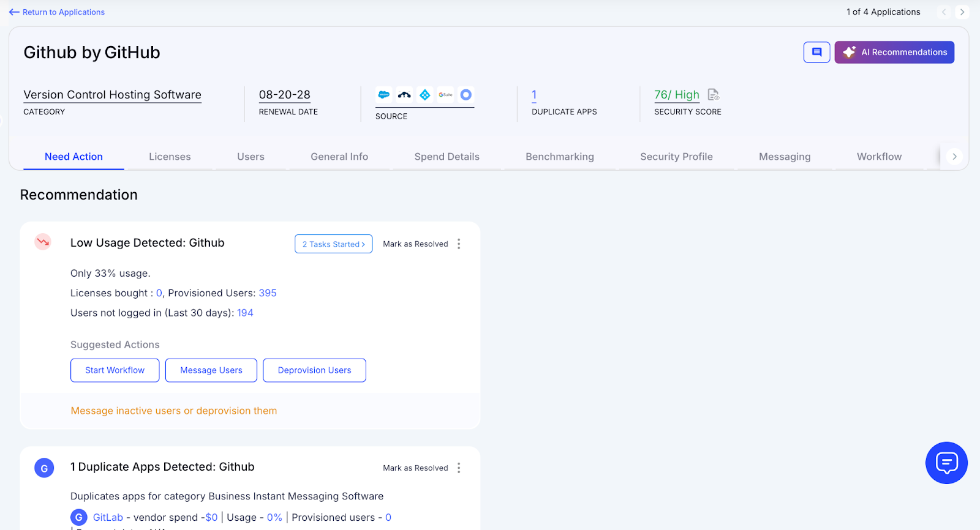This screenshot has height=530, width=980.
Task: Click users not logged in count 194
Action: pos(245,313)
